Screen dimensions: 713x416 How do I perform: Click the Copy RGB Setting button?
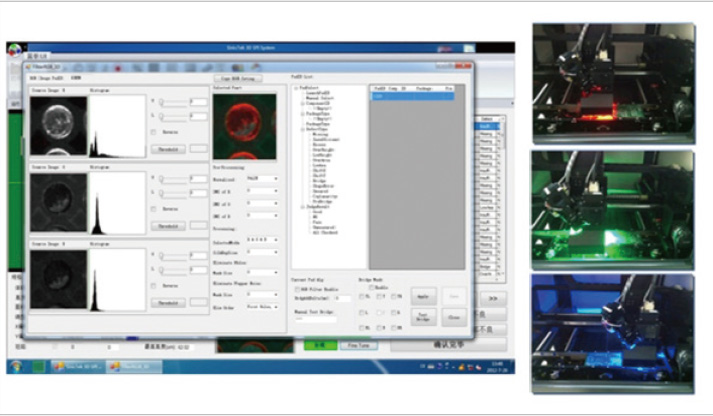238,77
